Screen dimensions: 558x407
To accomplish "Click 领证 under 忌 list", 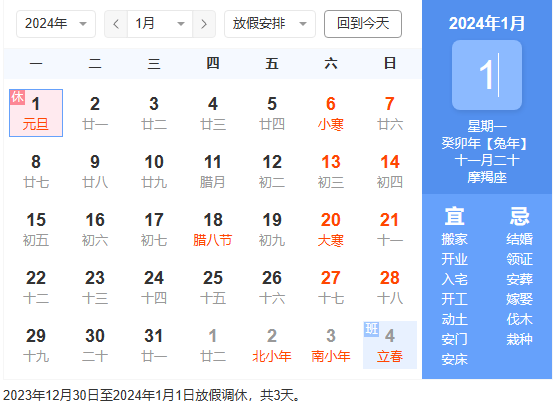I will 520,259.
